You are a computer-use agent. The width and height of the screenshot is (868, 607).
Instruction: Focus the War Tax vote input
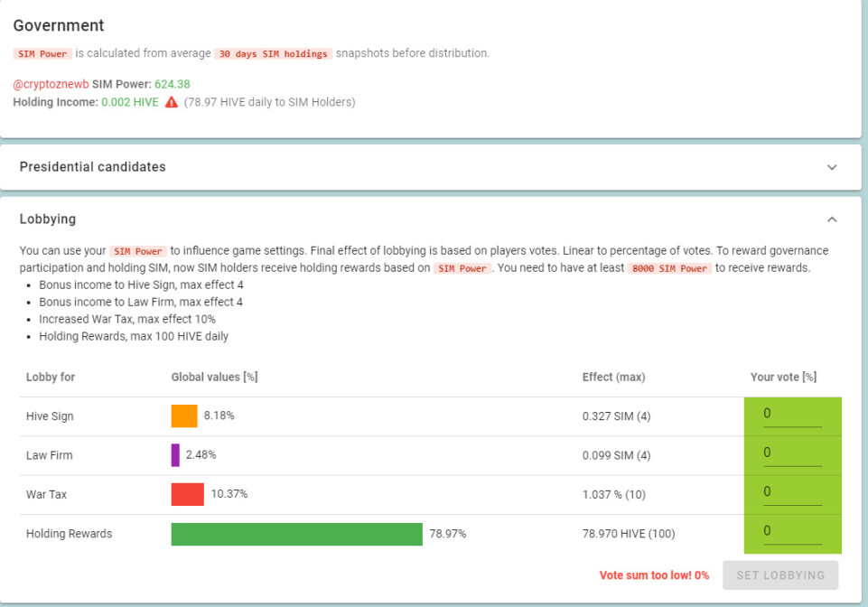pyautogui.click(x=792, y=492)
